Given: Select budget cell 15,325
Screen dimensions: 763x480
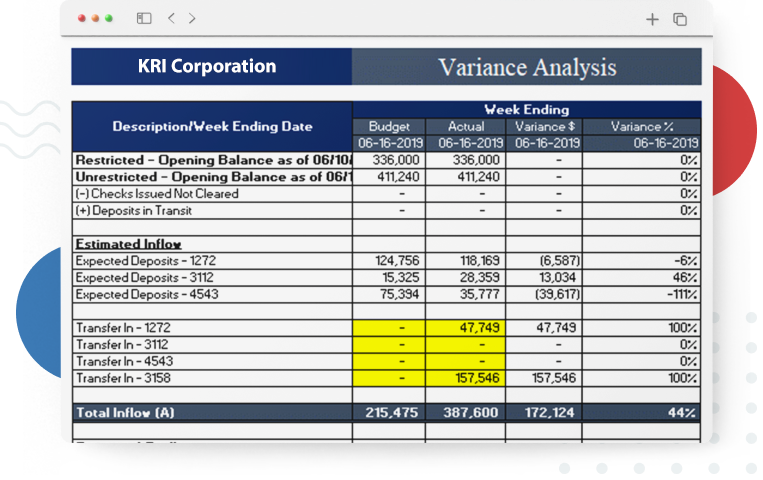Looking at the screenshot, I should 389,277.
